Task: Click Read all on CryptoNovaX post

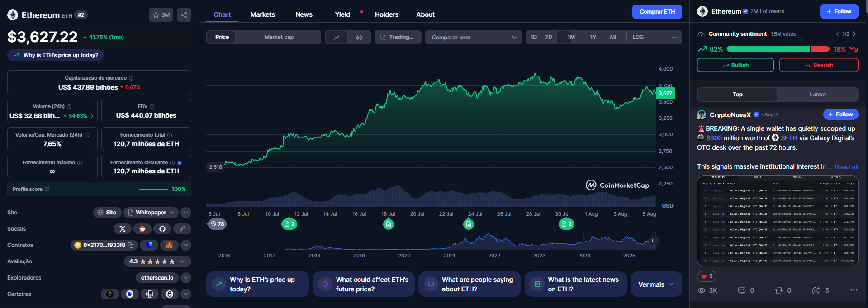Action: click(846, 167)
